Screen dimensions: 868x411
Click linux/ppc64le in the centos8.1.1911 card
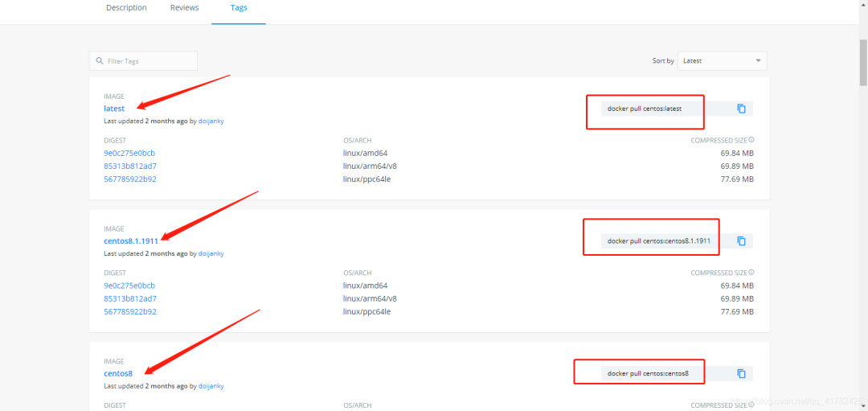366,311
